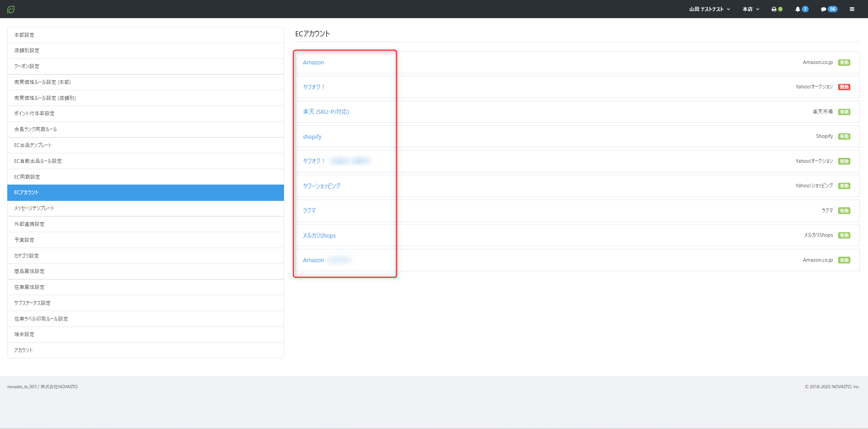Screen dimensions: 868x429
Task: Open the topmost Amazon account link
Action: coord(313,63)
